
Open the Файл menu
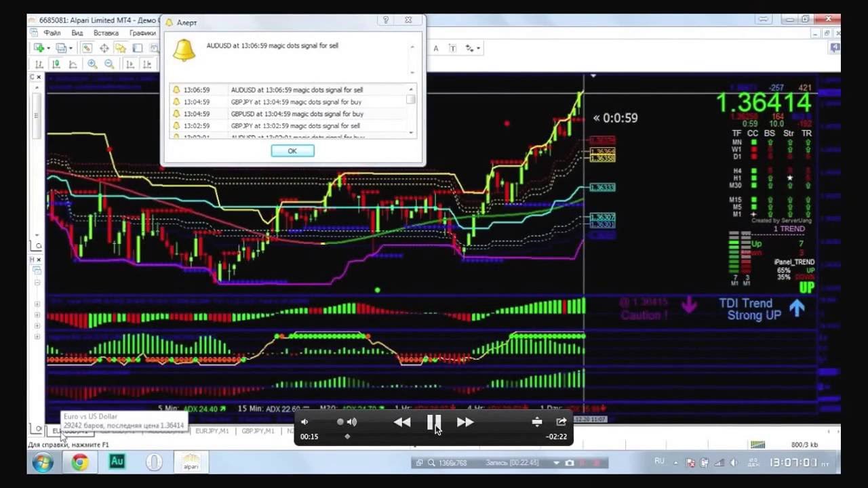pyautogui.click(x=52, y=33)
